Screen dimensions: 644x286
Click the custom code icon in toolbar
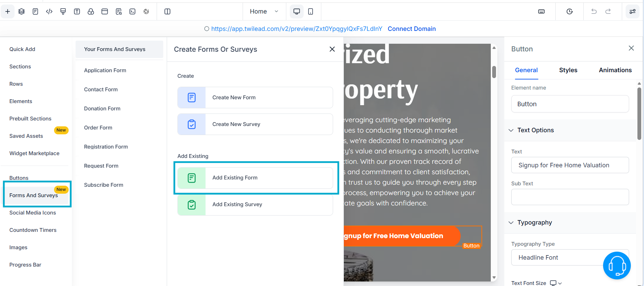49,11
